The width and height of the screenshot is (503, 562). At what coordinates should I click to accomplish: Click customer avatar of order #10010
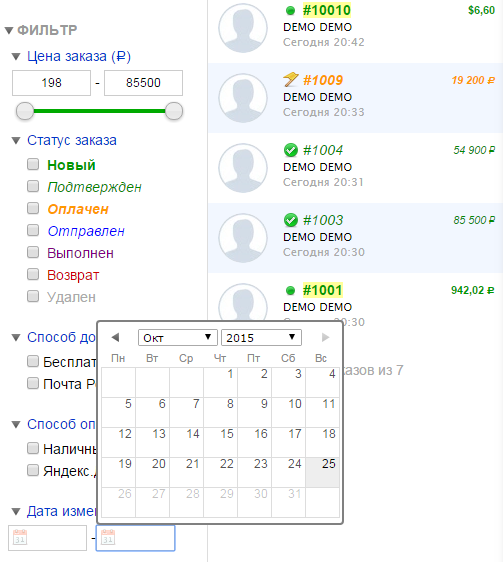pyautogui.click(x=243, y=28)
